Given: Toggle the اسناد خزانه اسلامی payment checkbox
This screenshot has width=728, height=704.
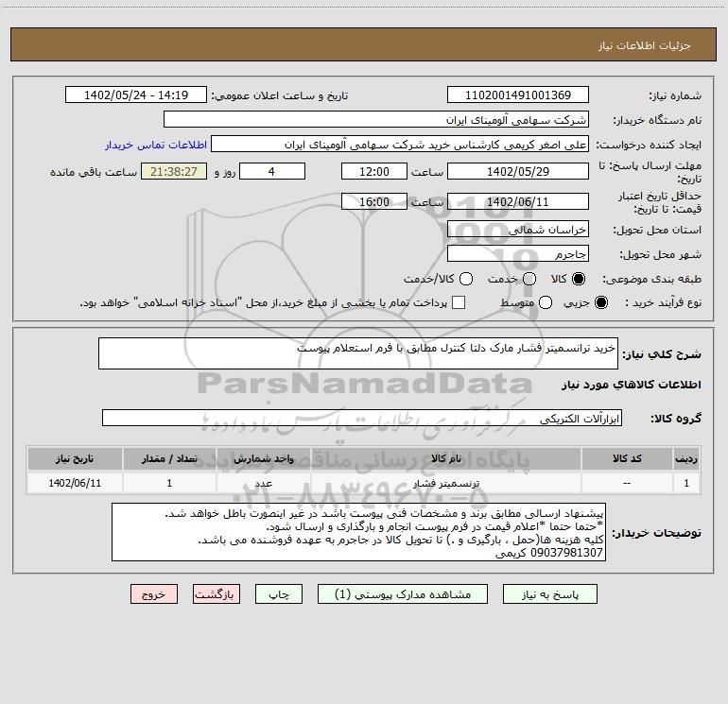Looking at the screenshot, I should (x=459, y=302).
